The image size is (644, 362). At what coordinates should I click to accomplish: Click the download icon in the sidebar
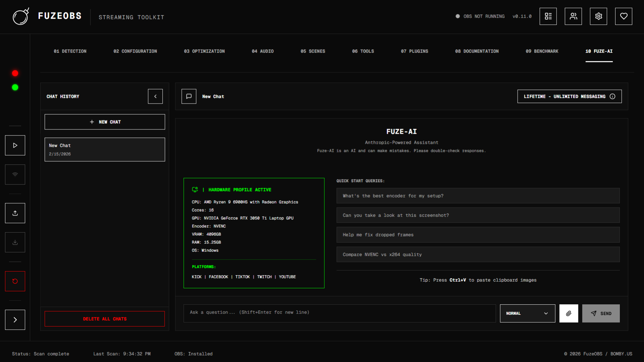click(15, 242)
